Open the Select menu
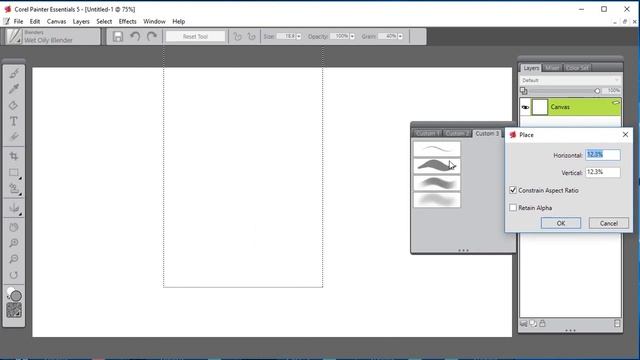Viewport: 640px width, 360px height. click(x=104, y=22)
